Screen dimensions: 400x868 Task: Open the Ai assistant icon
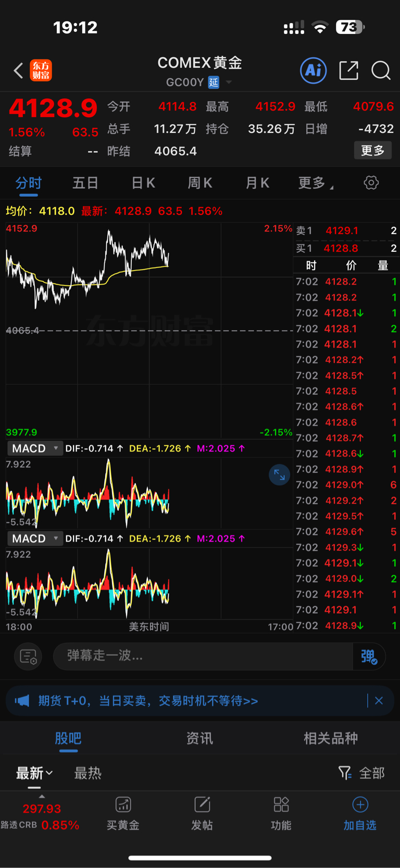point(314,70)
